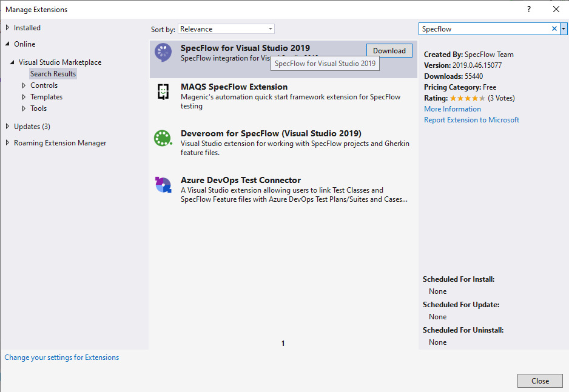Click the Deveroom Gherkin feature files description
Image resolution: width=569 pixels, height=392 pixels.
295,148
